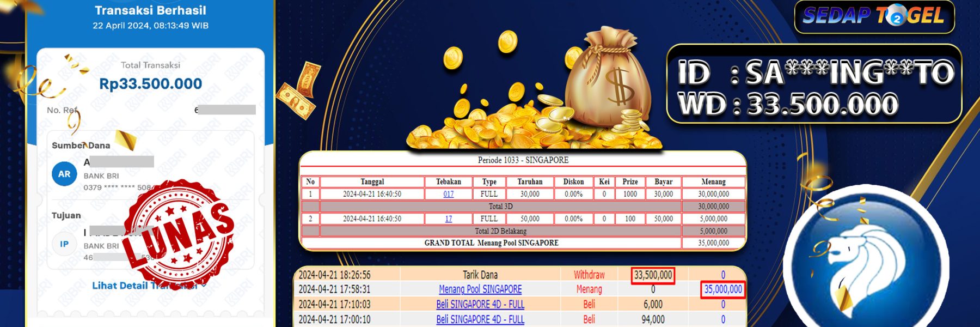Click the Total 2D Belakang row label

500,231
